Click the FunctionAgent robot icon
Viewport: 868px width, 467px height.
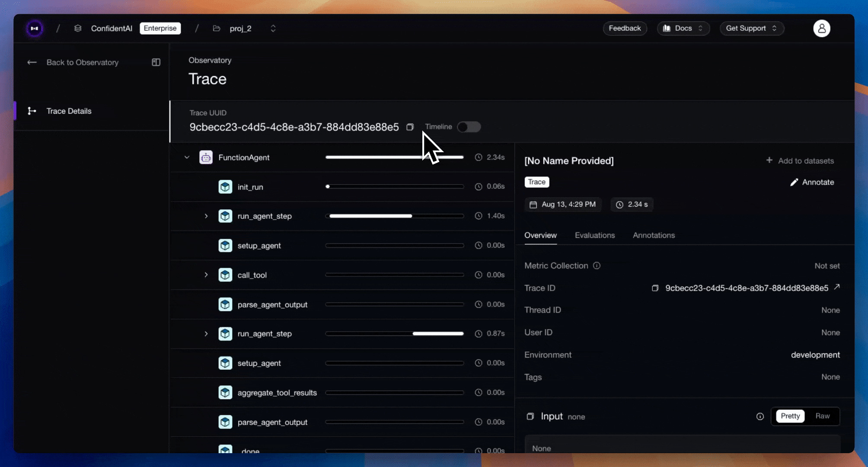206,157
